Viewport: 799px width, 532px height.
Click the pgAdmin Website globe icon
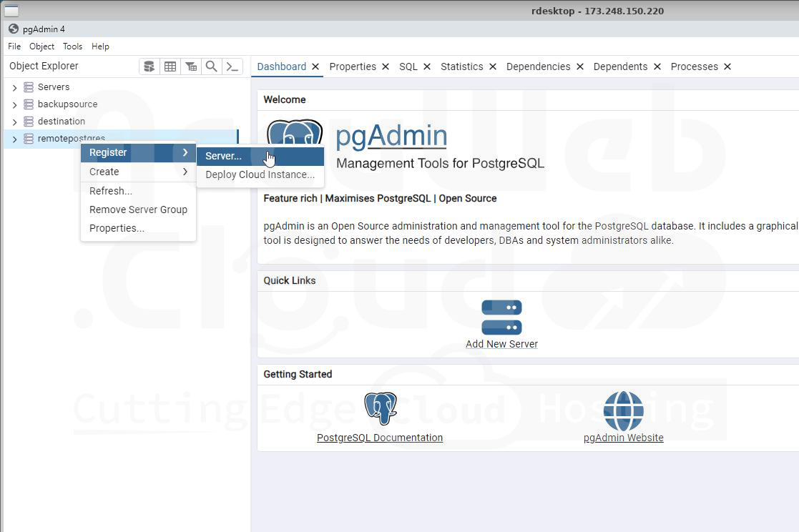point(623,410)
